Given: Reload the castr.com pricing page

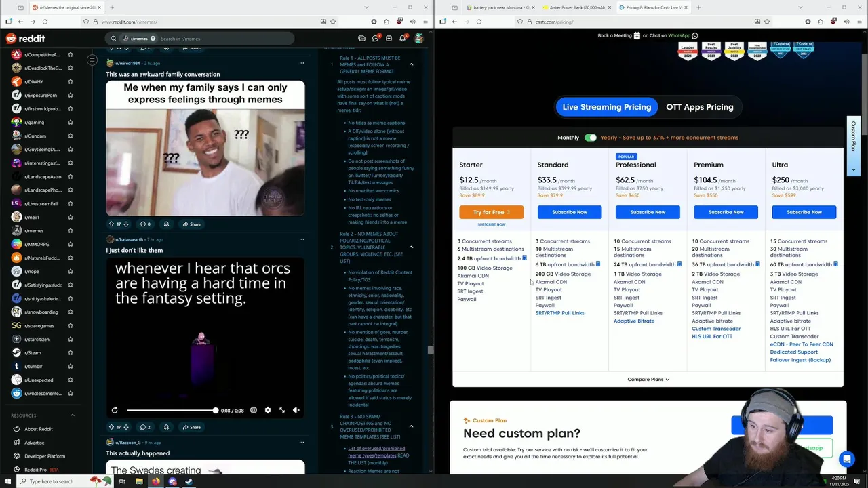Looking at the screenshot, I should [479, 22].
